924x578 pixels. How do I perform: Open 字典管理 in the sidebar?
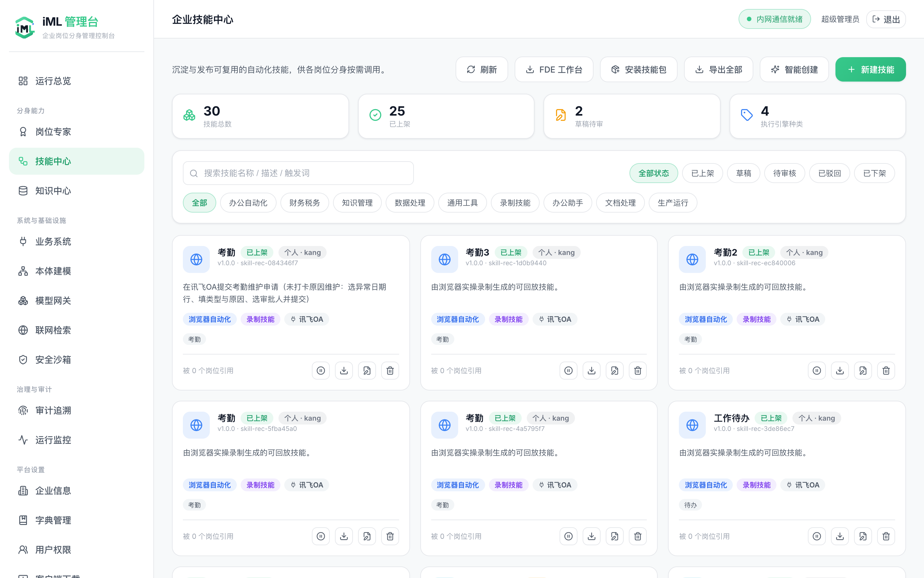pyautogui.click(x=76, y=520)
